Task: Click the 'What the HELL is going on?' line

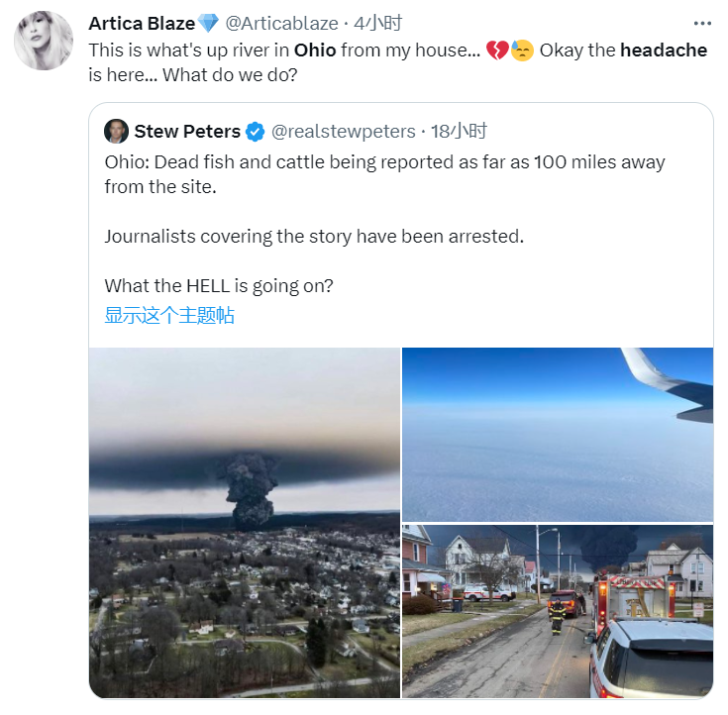Action: click(x=219, y=285)
